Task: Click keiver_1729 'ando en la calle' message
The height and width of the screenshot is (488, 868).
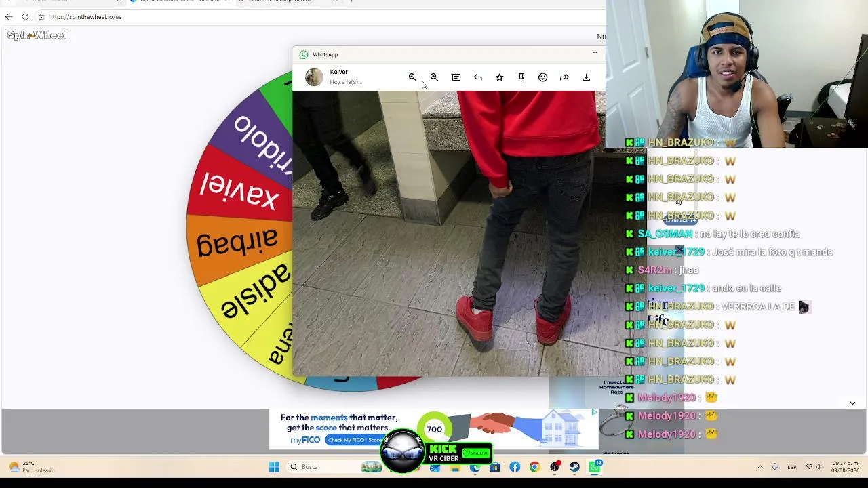Action: (x=703, y=289)
